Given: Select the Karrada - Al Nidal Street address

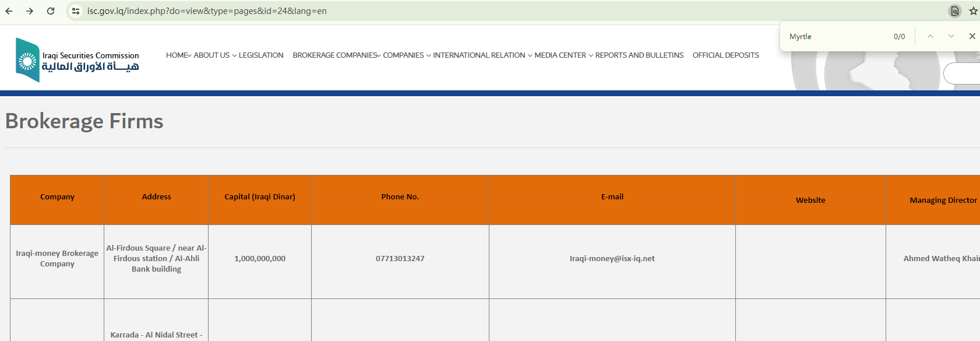Looking at the screenshot, I should (156, 335).
